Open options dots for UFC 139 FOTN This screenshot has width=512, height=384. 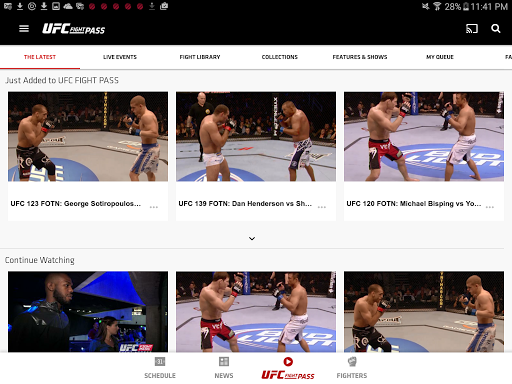(x=322, y=207)
